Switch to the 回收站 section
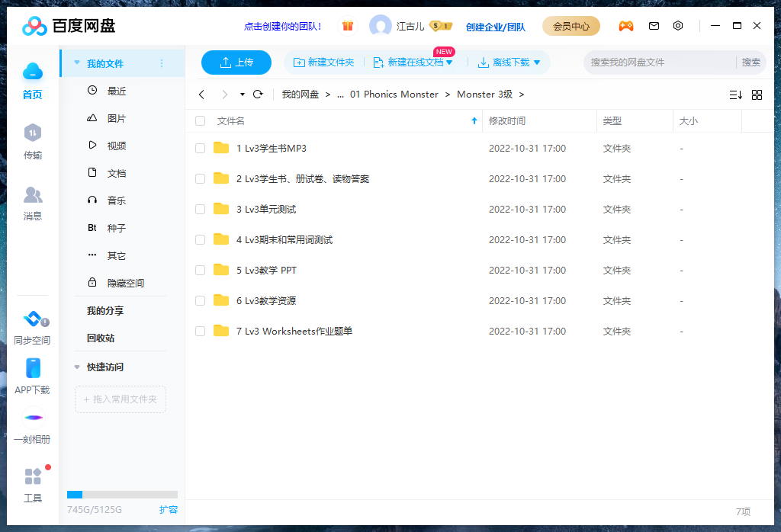Viewport: 781px width, 532px height. (99, 338)
